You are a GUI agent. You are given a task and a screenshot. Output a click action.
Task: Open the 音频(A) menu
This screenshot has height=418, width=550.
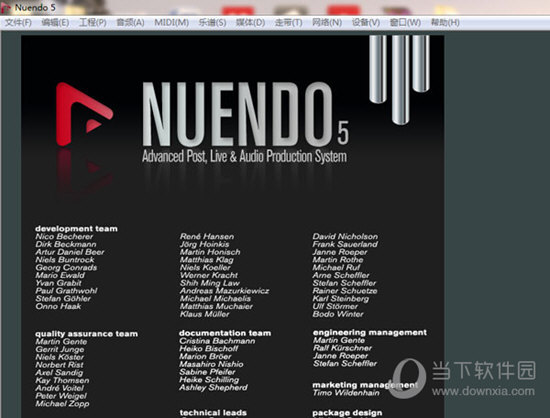click(130, 23)
